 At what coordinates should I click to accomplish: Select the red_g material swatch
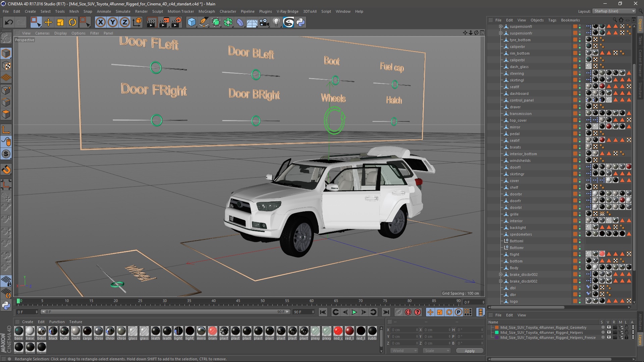tap(338, 333)
